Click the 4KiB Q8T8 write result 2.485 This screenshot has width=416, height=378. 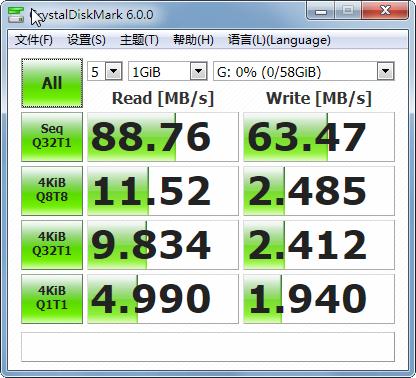[319, 191]
